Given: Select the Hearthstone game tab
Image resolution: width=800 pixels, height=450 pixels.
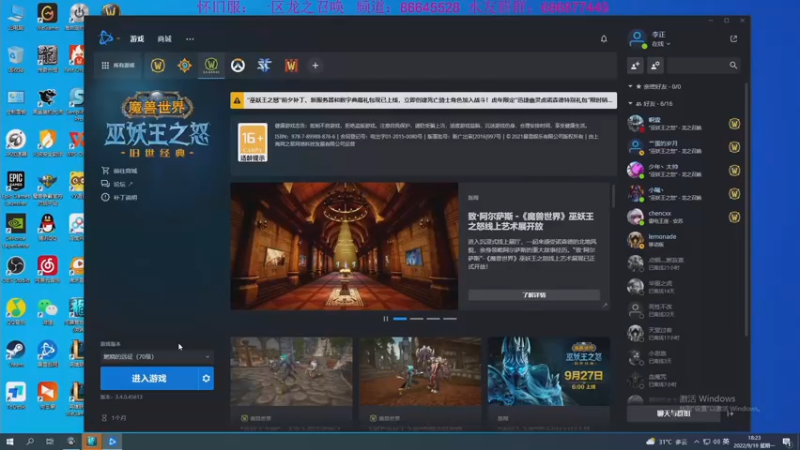Looking at the screenshot, I should (184, 65).
